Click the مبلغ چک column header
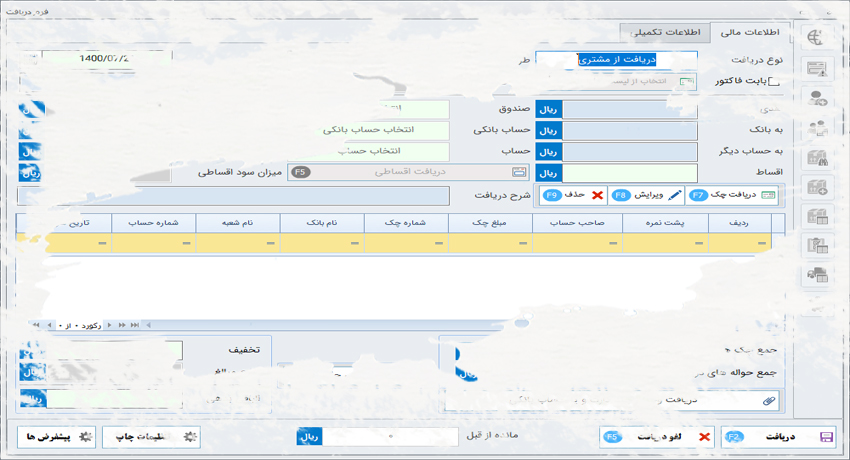Screen dimensions: 850x460 pyautogui.click(x=490, y=222)
